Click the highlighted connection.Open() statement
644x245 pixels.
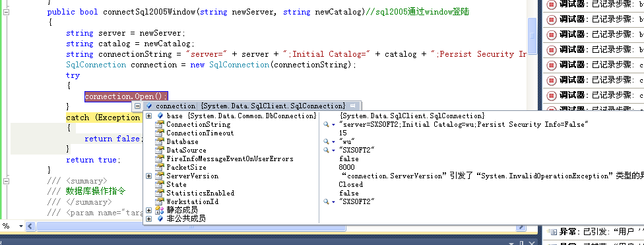126,96
